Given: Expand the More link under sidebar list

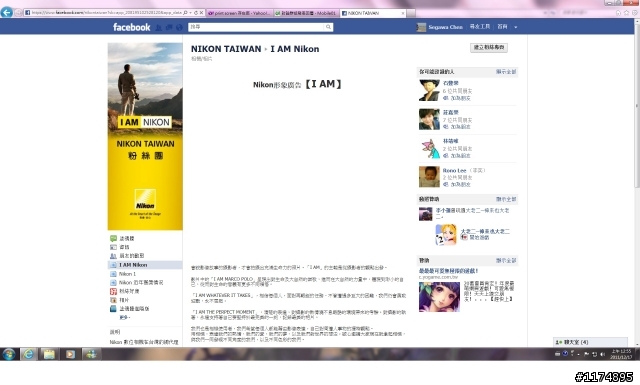Looking at the screenshot, I should tap(124, 317).
